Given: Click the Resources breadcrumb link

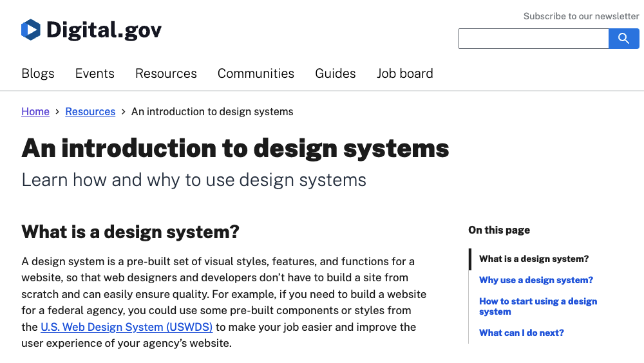Looking at the screenshot, I should (90, 111).
